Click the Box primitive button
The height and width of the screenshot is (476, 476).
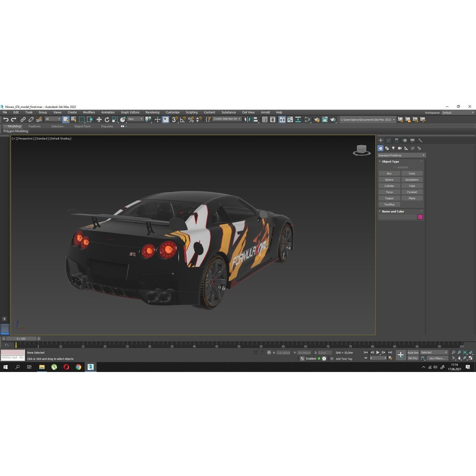coord(389,174)
